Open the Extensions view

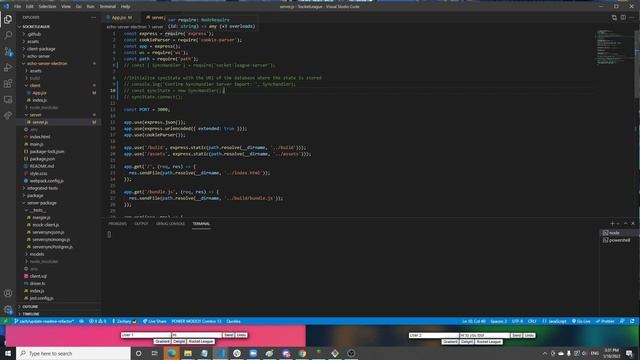8,84
